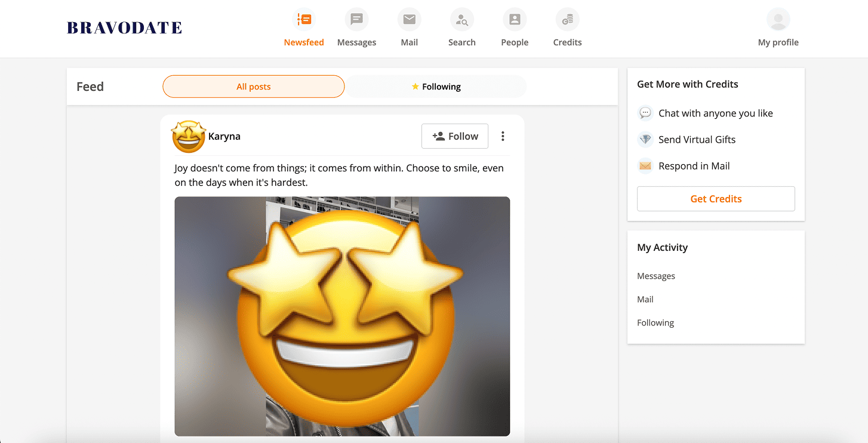Click the Credits coins icon
The image size is (868, 443).
tap(567, 19)
